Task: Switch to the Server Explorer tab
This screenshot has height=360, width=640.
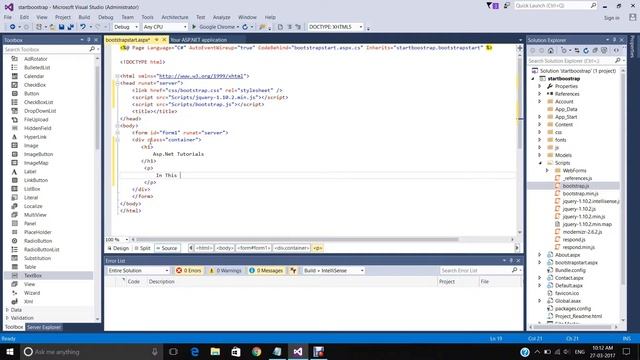Action: 44,327
